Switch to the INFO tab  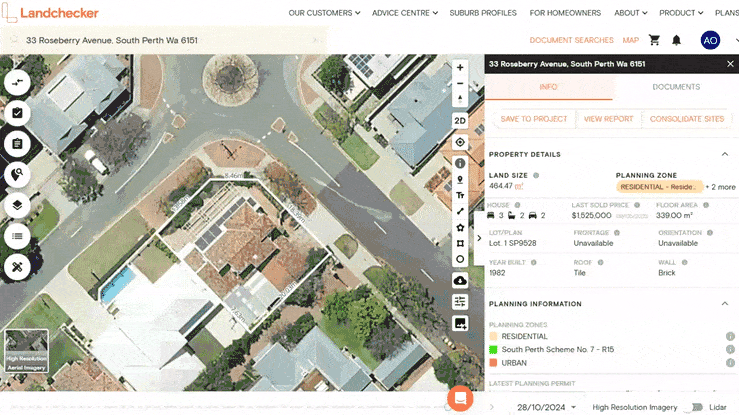[x=549, y=87]
